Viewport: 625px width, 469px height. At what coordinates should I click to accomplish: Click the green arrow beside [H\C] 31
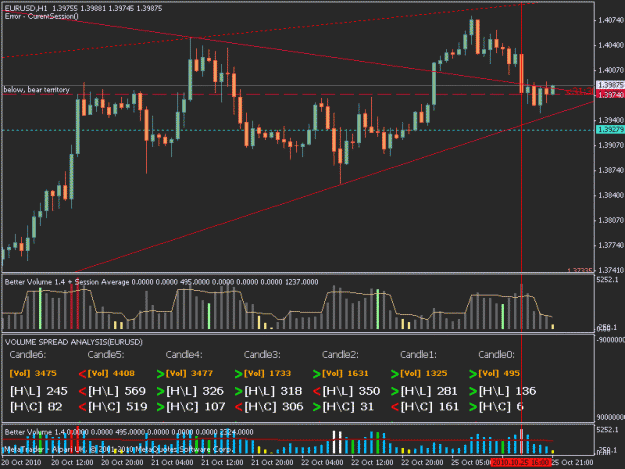[317, 407]
